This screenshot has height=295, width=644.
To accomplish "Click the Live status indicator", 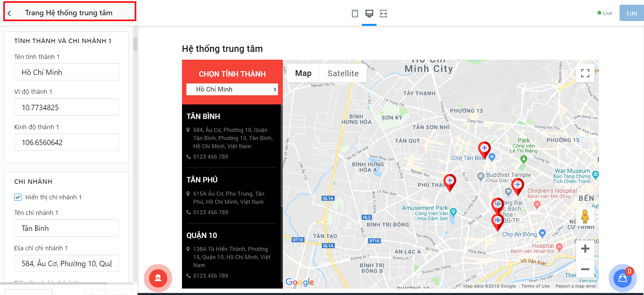I will click(605, 13).
